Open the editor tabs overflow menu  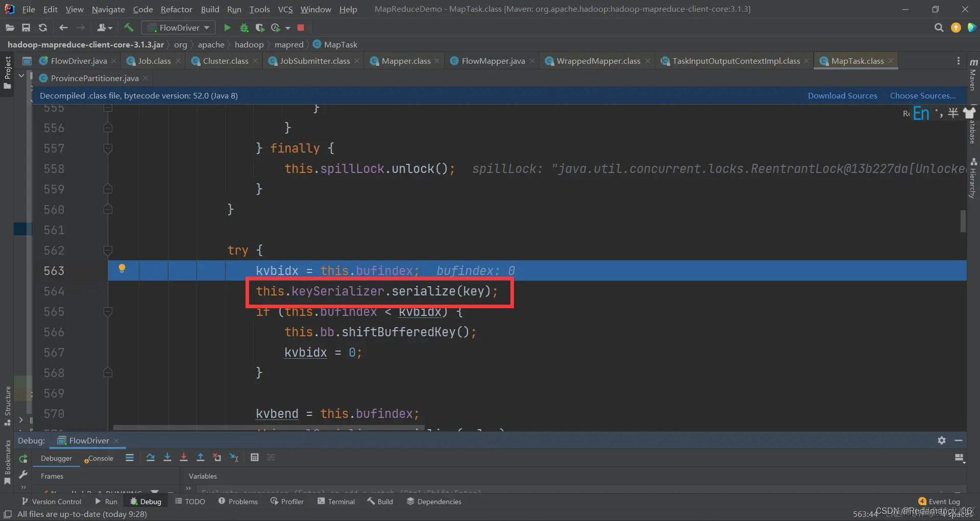click(x=958, y=61)
